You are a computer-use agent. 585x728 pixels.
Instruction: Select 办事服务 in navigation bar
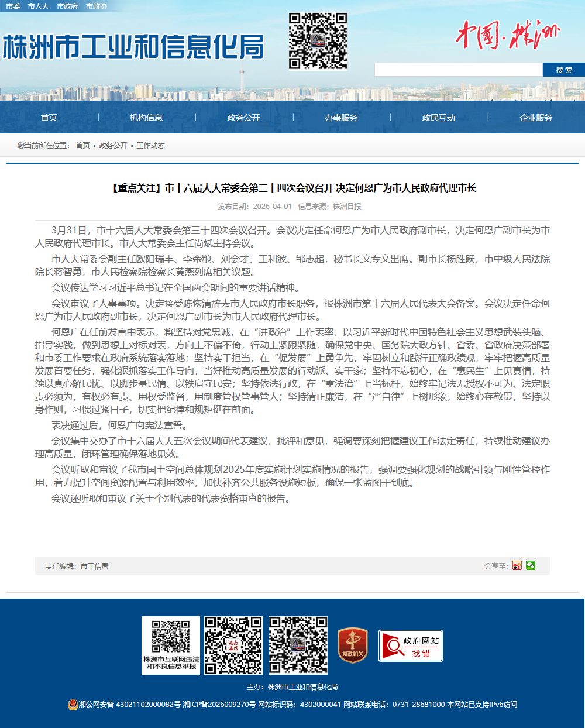tap(341, 118)
